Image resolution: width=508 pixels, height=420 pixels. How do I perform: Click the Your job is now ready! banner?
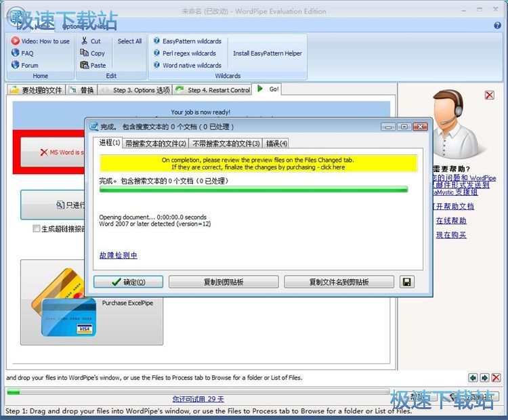[x=201, y=112]
